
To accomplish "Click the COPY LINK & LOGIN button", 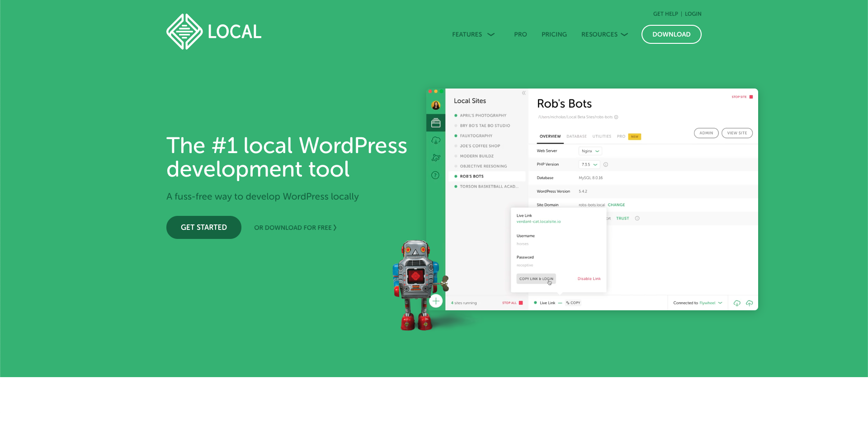I will tap(536, 279).
